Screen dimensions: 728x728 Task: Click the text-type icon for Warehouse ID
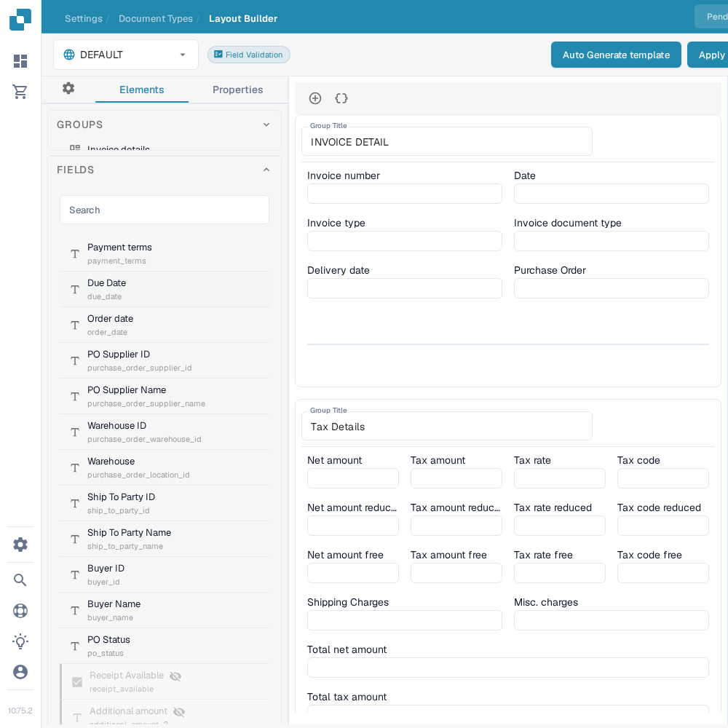tap(75, 432)
